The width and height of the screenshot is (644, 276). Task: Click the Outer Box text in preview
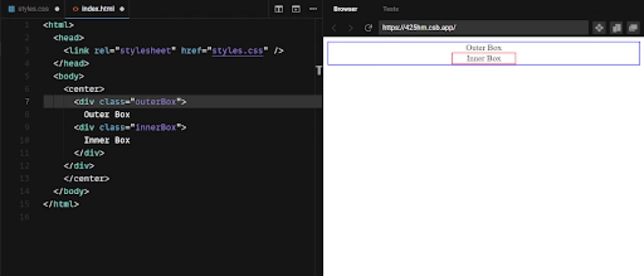tap(484, 48)
